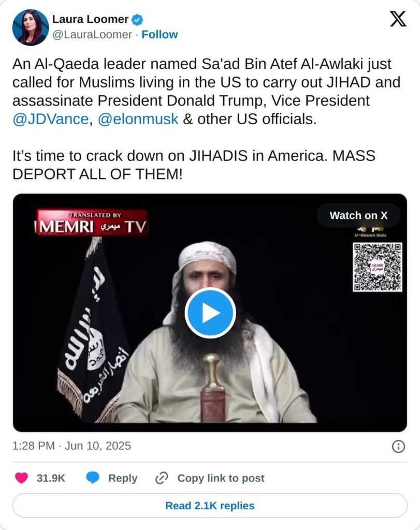The width and height of the screenshot is (420, 530).
Task: Click the chain link copy icon
Action: pyautogui.click(x=162, y=478)
